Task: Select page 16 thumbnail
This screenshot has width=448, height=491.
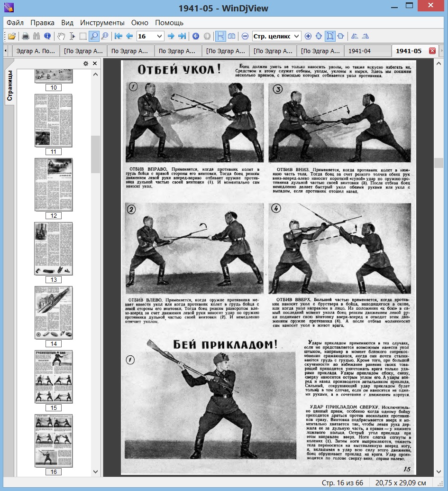Action: 54,441
